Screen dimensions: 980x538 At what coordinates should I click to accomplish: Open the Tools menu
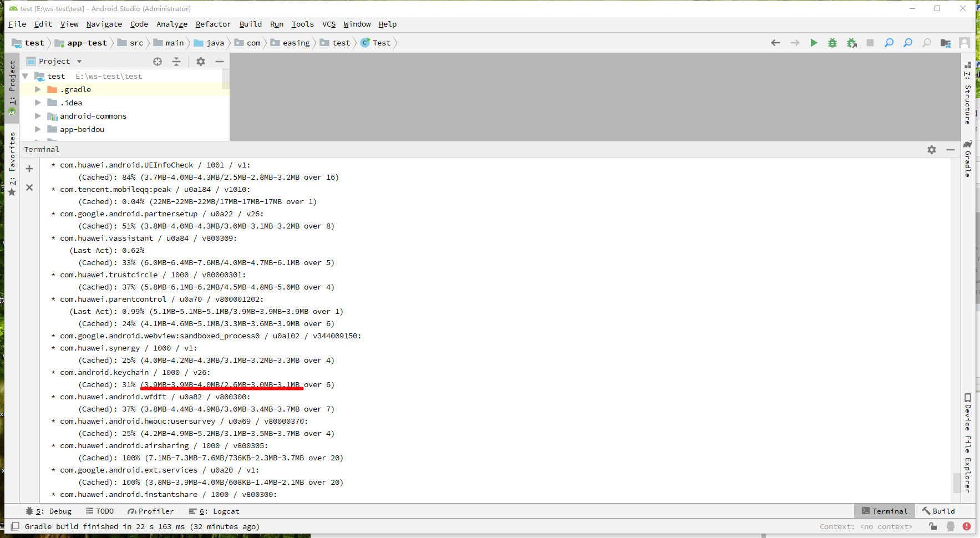pos(303,24)
